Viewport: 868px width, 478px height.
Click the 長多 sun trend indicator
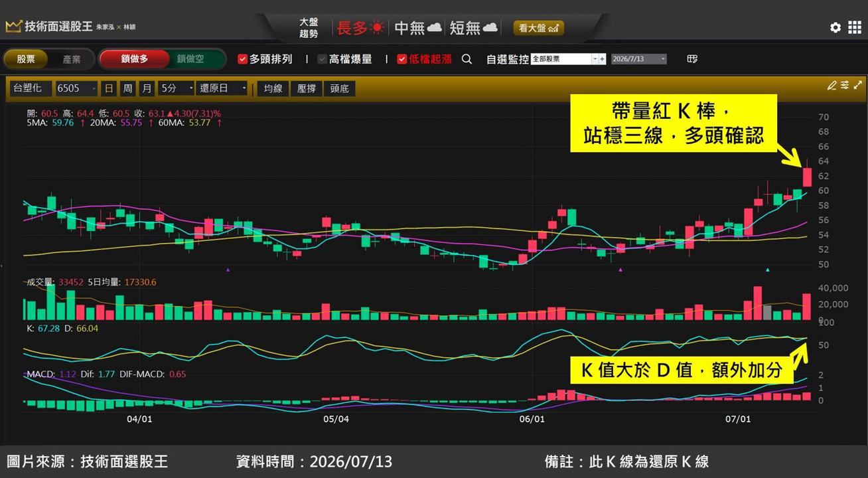click(x=360, y=28)
